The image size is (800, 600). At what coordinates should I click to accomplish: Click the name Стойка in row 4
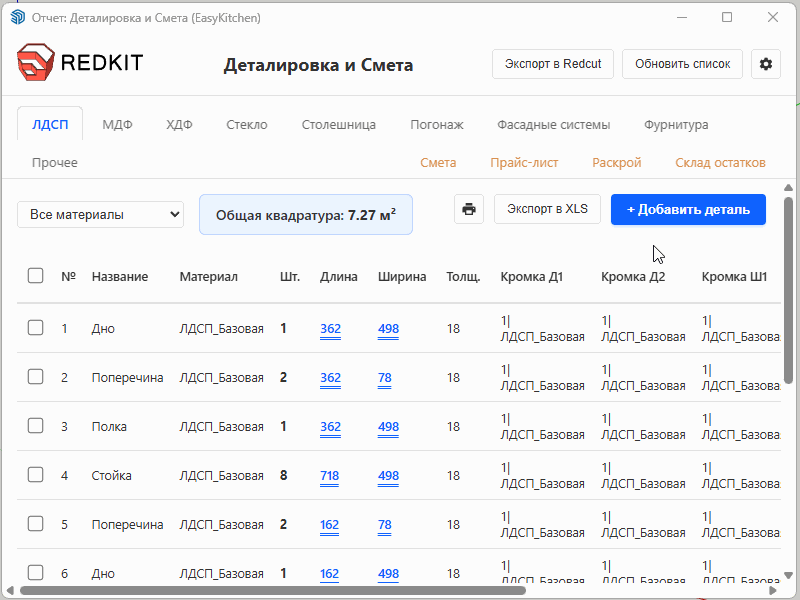pyautogui.click(x=112, y=476)
